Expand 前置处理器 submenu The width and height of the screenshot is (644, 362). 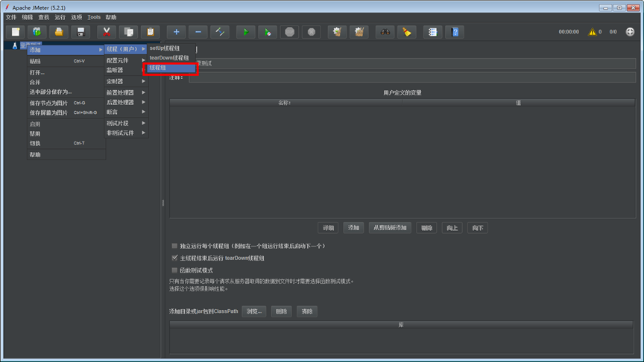(x=125, y=92)
